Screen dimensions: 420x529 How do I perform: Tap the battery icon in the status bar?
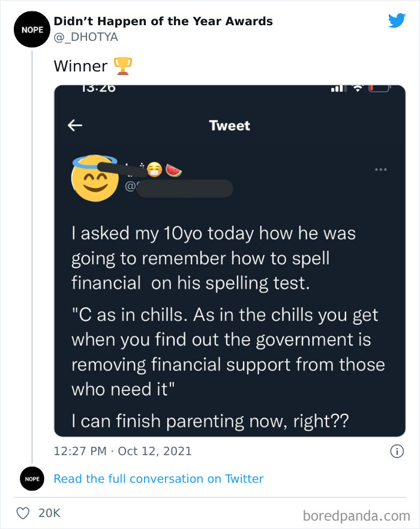pos(380,88)
